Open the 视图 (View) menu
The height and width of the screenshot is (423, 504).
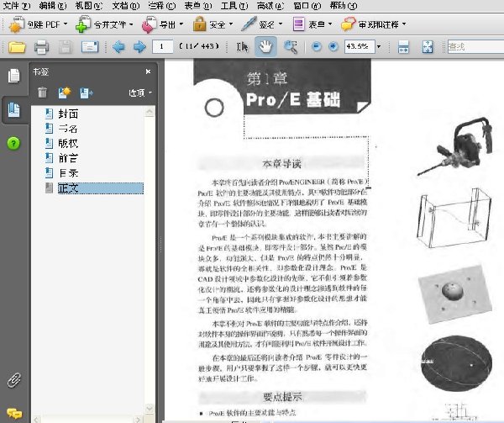coord(89,6)
